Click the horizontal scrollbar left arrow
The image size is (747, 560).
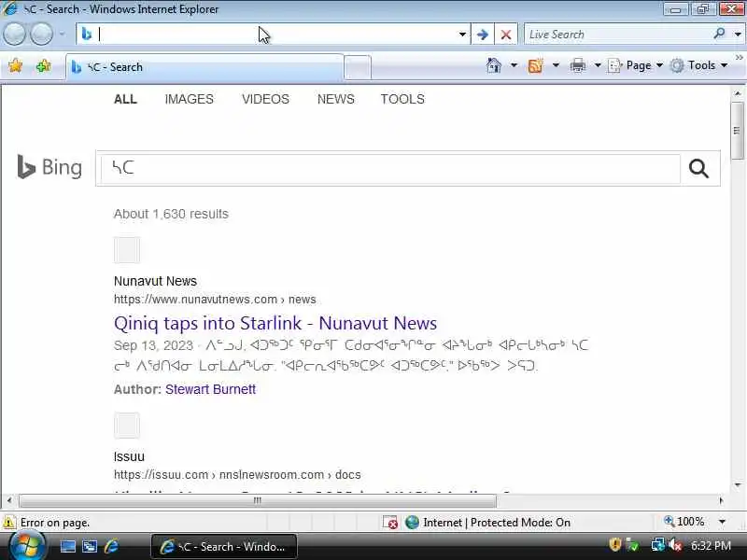click(x=9, y=500)
